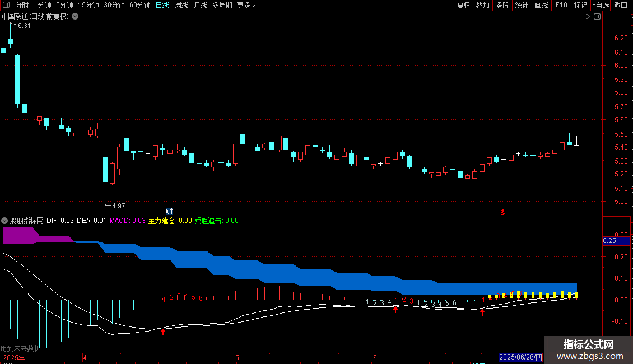Click the red S marker on chart
Viewport: 633px width, 364px height.
[503, 212]
